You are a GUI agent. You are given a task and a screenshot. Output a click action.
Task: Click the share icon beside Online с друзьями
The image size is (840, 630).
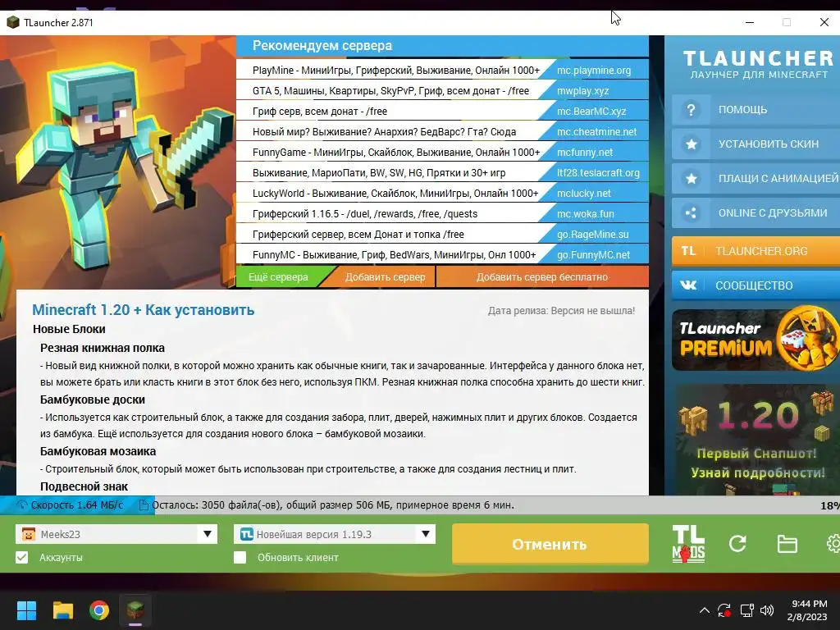[691, 212]
